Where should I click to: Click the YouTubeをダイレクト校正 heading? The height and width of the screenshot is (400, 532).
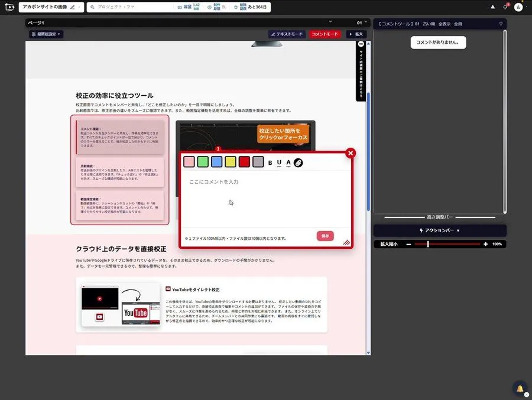pyautogui.click(x=196, y=290)
